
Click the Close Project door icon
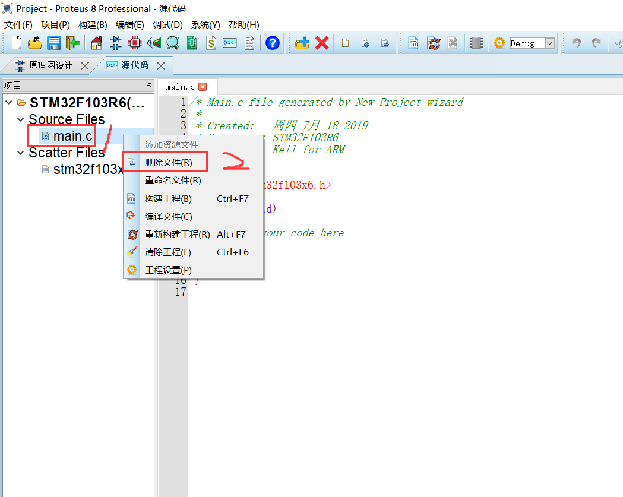(73, 43)
